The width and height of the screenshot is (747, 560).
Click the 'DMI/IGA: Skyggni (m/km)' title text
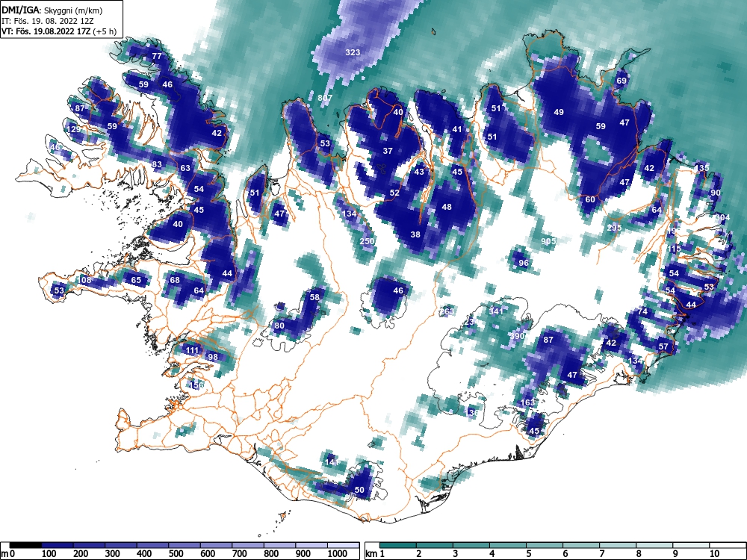click(x=52, y=10)
